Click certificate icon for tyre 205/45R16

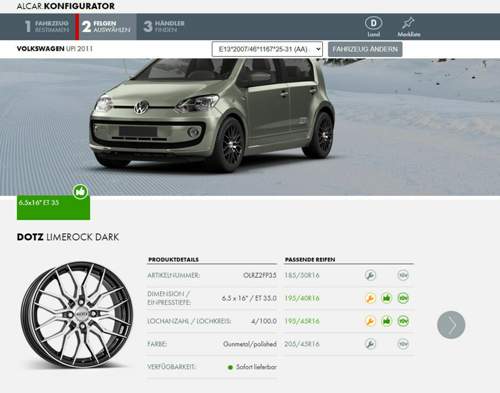tap(403, 344)
